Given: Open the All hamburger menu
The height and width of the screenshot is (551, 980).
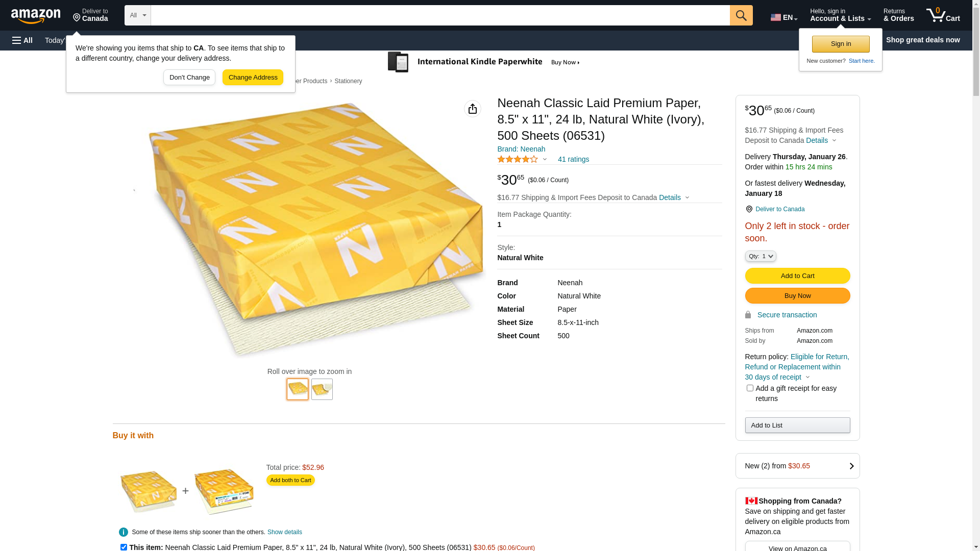Looking at the screenshot, I should point(22,40).
